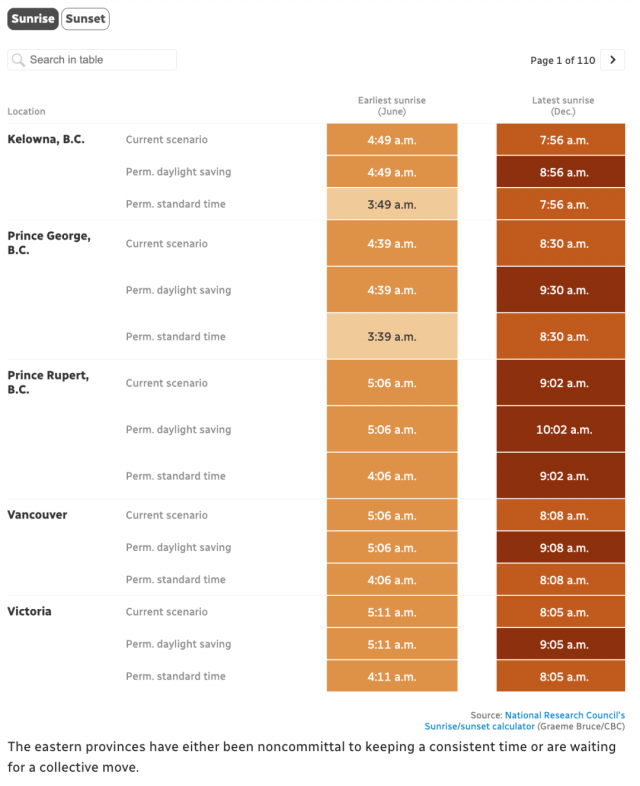
Task: Click the 10:02 a.m. dark cell
Action: point(561,429)
